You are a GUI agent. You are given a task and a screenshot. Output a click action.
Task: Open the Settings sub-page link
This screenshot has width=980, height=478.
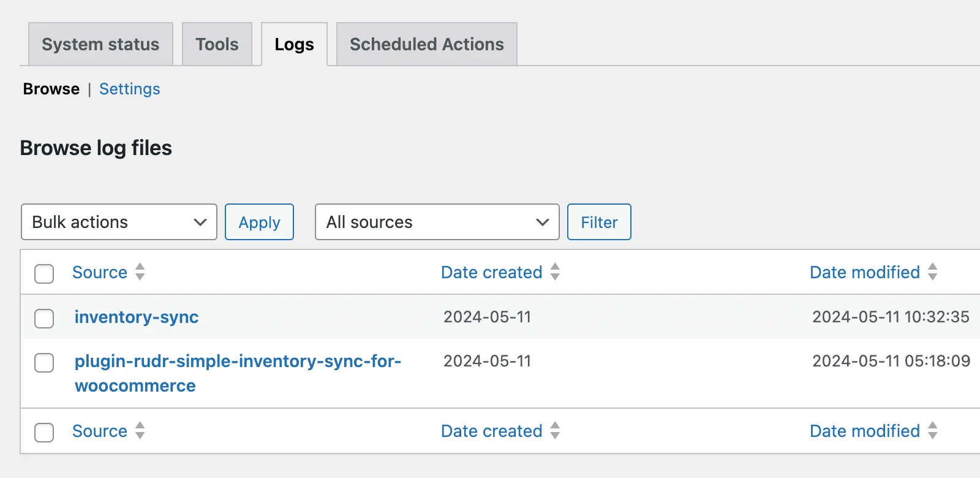coord(130,89)
